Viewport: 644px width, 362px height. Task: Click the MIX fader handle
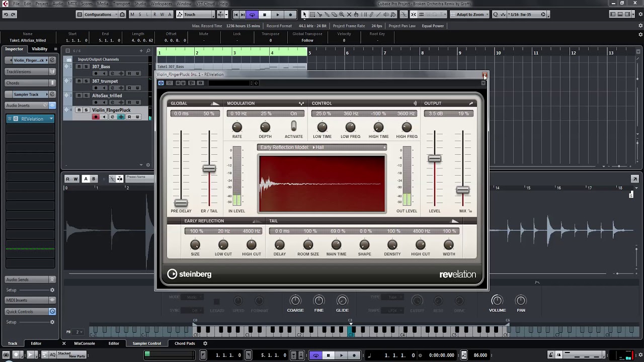pyautogui.click(x=463, y=190)
